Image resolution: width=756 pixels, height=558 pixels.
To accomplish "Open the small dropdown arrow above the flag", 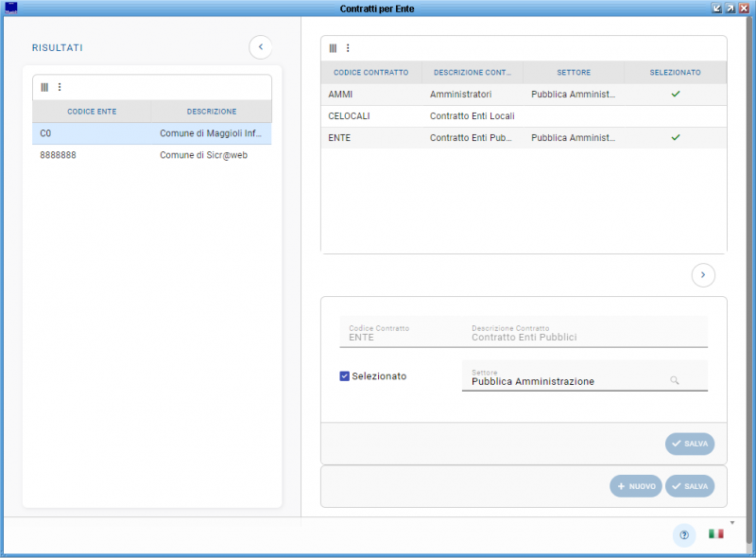I will 731,522.
